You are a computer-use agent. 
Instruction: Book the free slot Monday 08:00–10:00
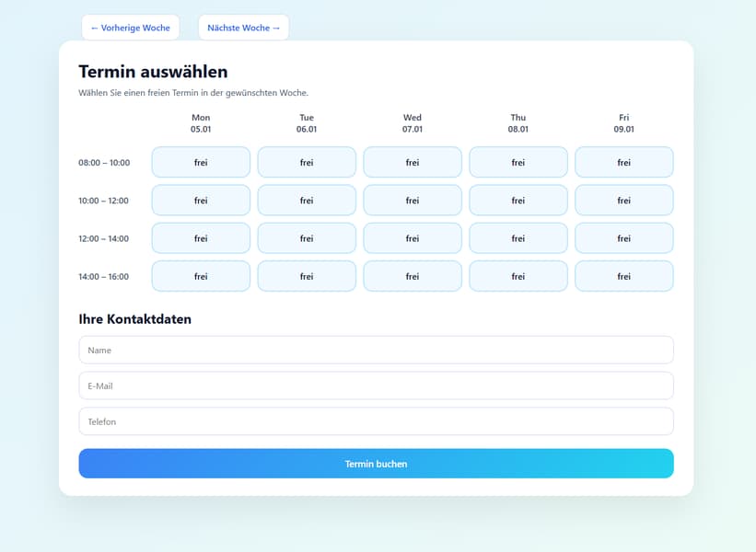[x=201, y=162]
